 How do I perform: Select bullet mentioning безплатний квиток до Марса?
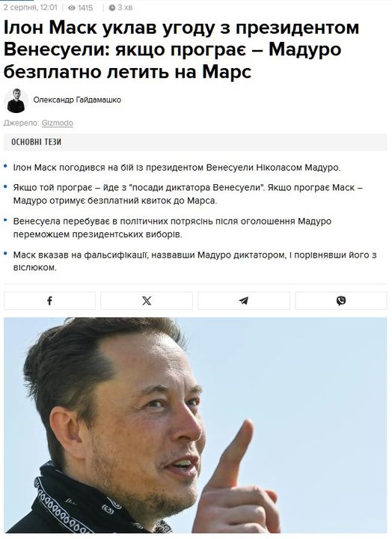pos(188,194)
